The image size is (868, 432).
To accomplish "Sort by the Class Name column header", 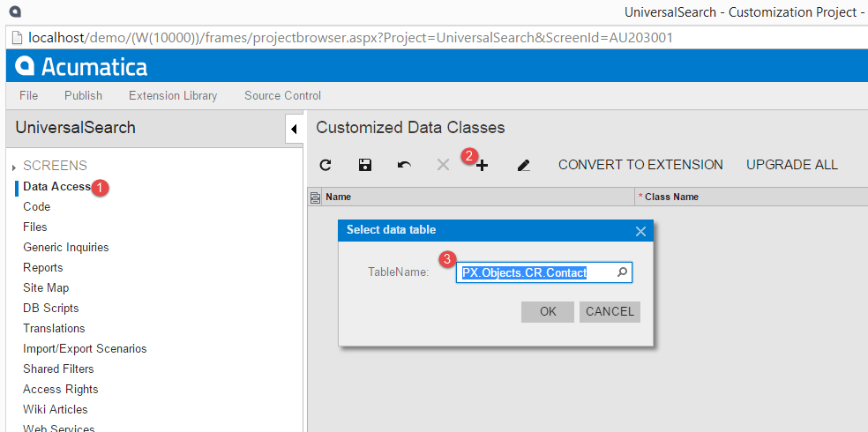I will (672, 197).
